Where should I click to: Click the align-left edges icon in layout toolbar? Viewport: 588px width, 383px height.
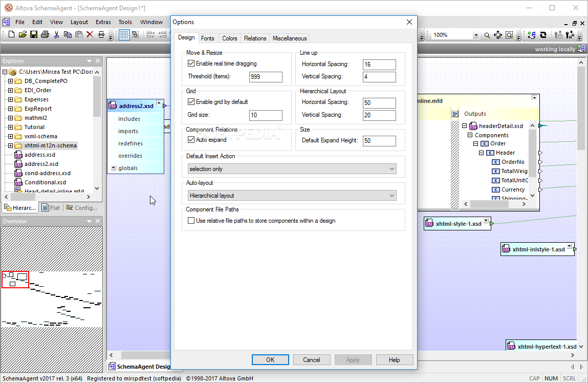click(x=151, y=35)
